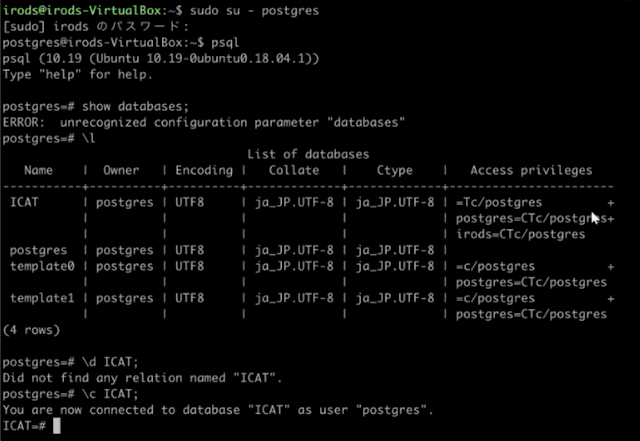Click the ERROR unrecognized configuration parameter line
Screen dimensions: 640x441
click(x=204, y=122)
